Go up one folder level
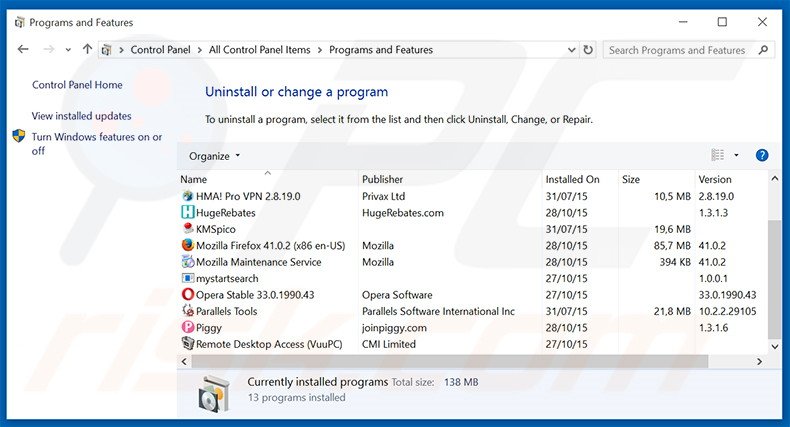This screenshot has width=790, height=427. pos(87,49)
